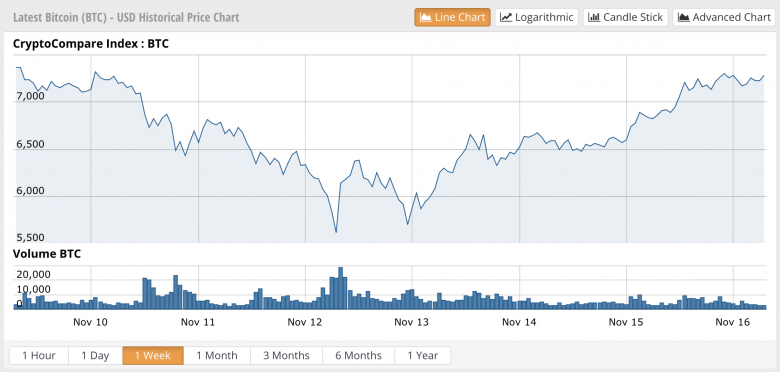Select the 1 Month time range
Viewport: 780px width, 372px height.
click(216, 356)
